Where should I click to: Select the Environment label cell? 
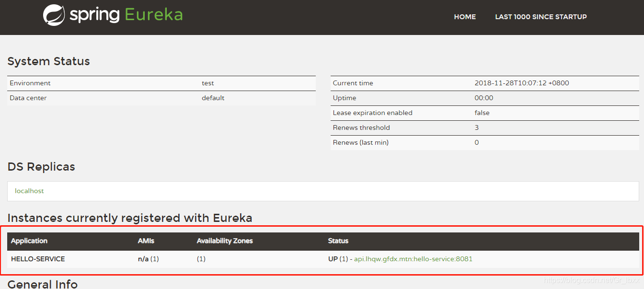30,83
